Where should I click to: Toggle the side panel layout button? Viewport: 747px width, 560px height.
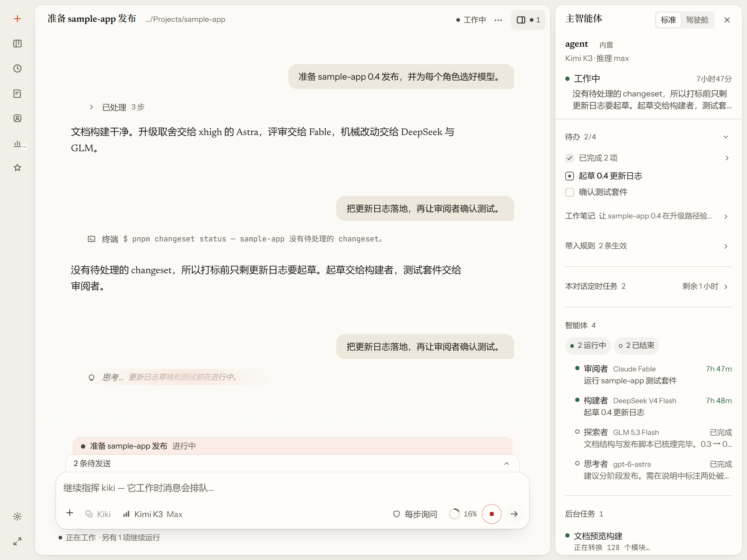[528, 20]
